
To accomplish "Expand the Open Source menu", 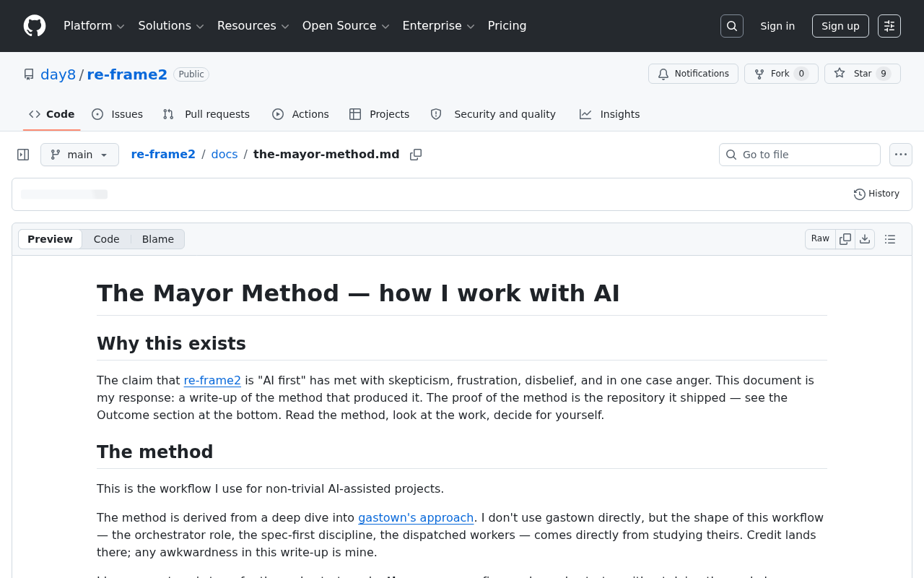I will click(346, 26).
